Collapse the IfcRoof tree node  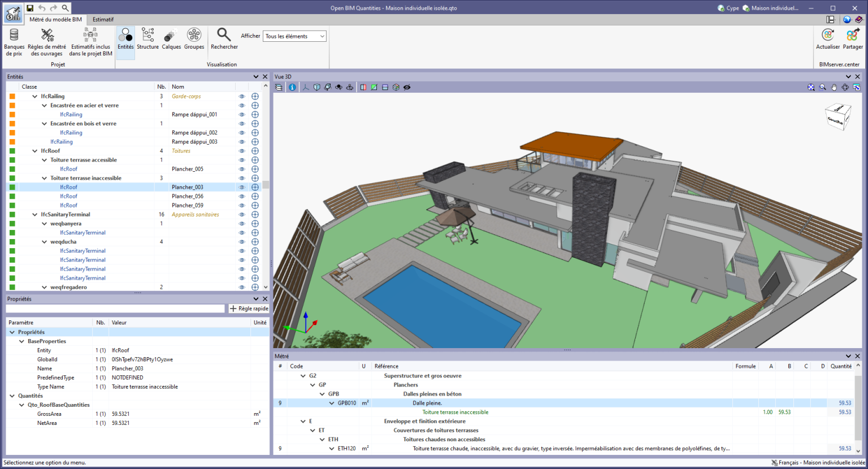(35, 151)
